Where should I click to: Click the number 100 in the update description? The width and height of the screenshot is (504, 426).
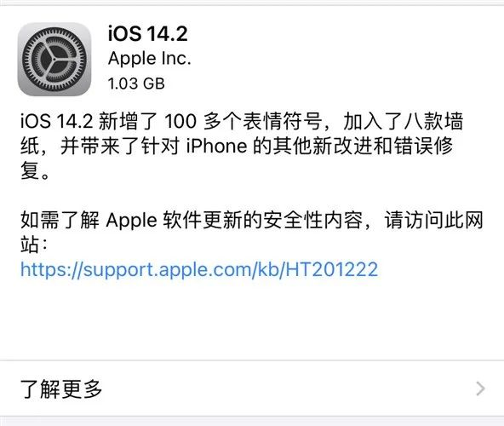pos(180,121)
